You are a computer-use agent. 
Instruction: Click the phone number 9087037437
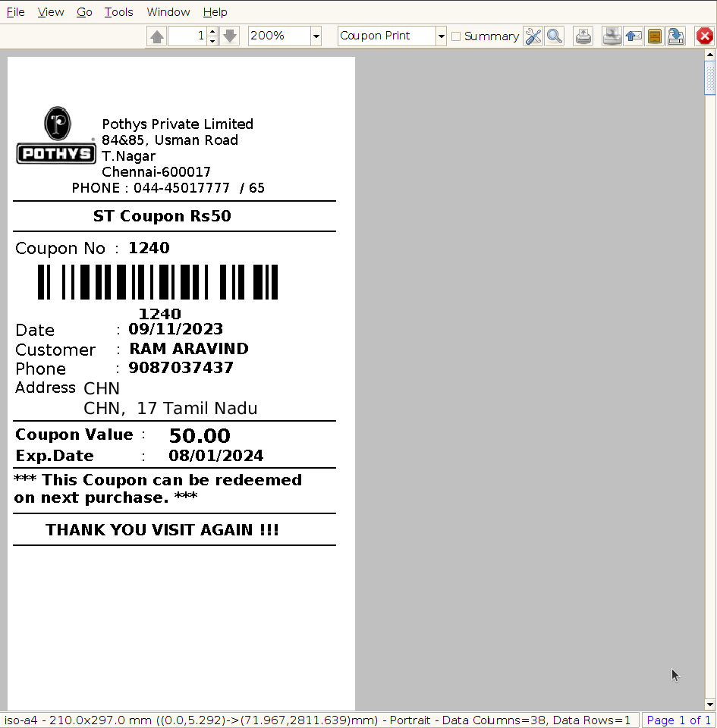pyautogui.click(x=181, y=368)
